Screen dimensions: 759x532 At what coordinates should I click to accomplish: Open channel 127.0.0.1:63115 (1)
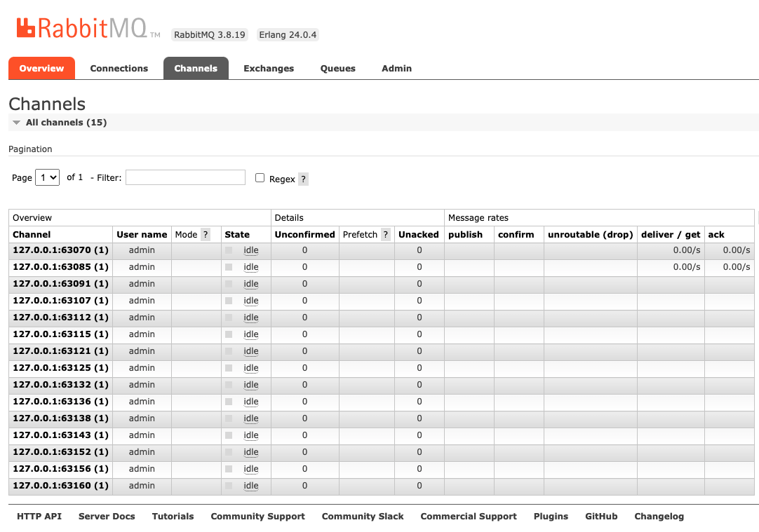click(x=60, y=334)
